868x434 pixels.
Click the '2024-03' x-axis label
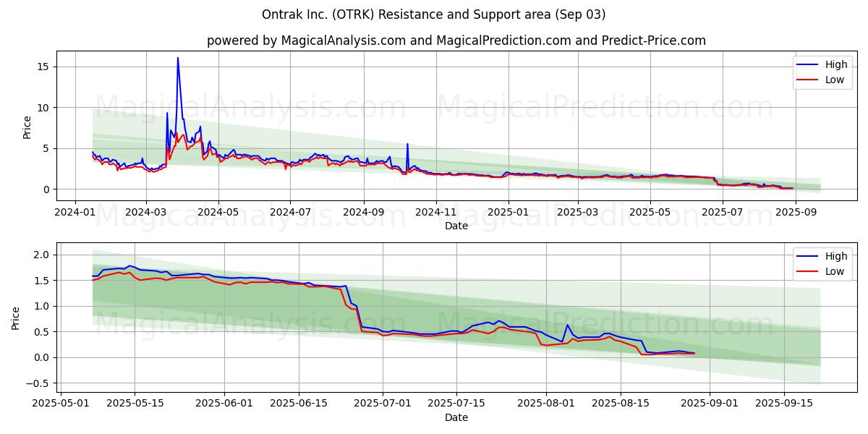coord(146,213)
